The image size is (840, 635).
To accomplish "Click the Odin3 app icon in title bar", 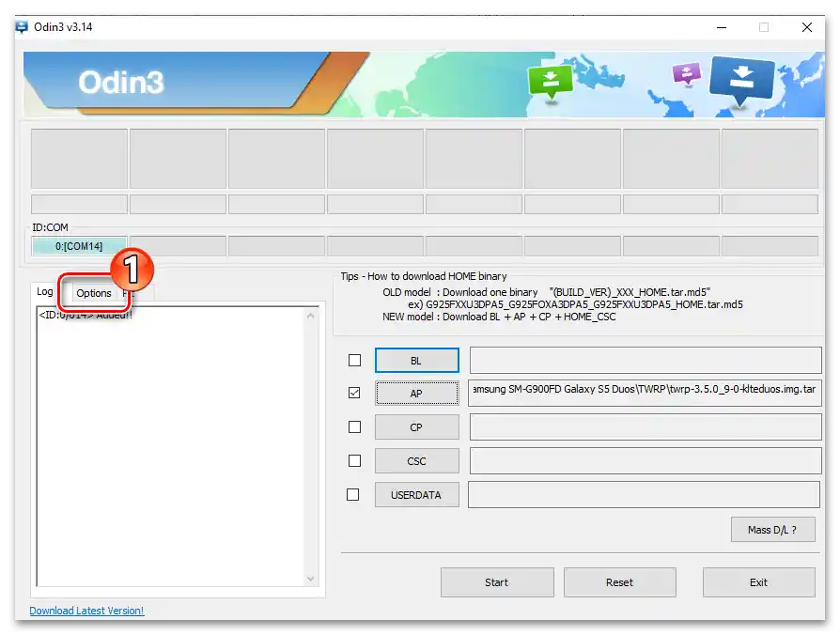I will coord(22,26).
